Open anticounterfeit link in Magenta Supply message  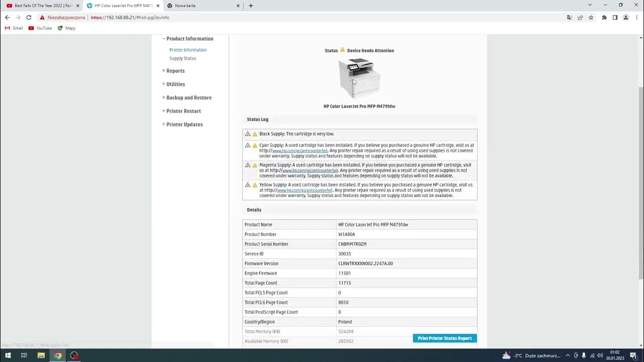coord(310,170)
